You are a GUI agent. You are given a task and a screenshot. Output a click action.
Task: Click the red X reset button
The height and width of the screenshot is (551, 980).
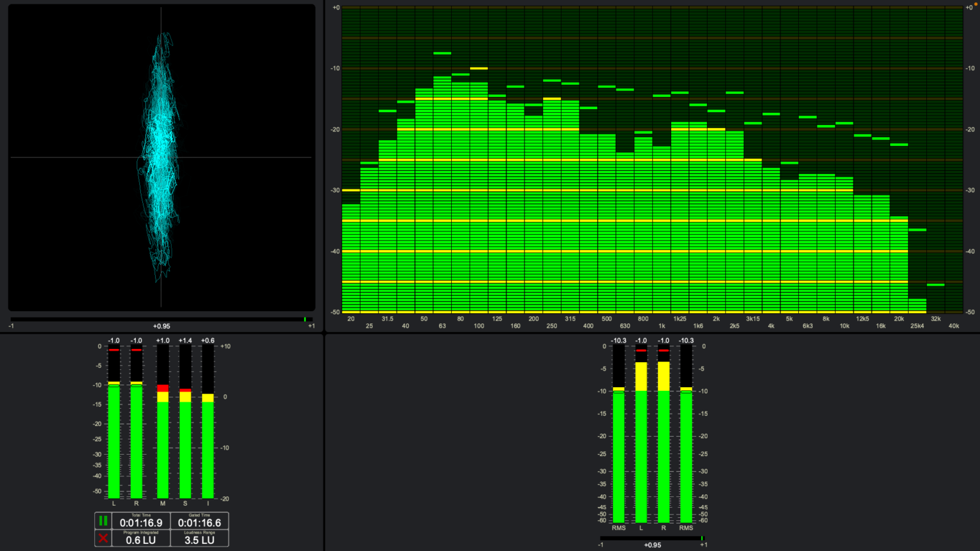[x=103, y=539]
